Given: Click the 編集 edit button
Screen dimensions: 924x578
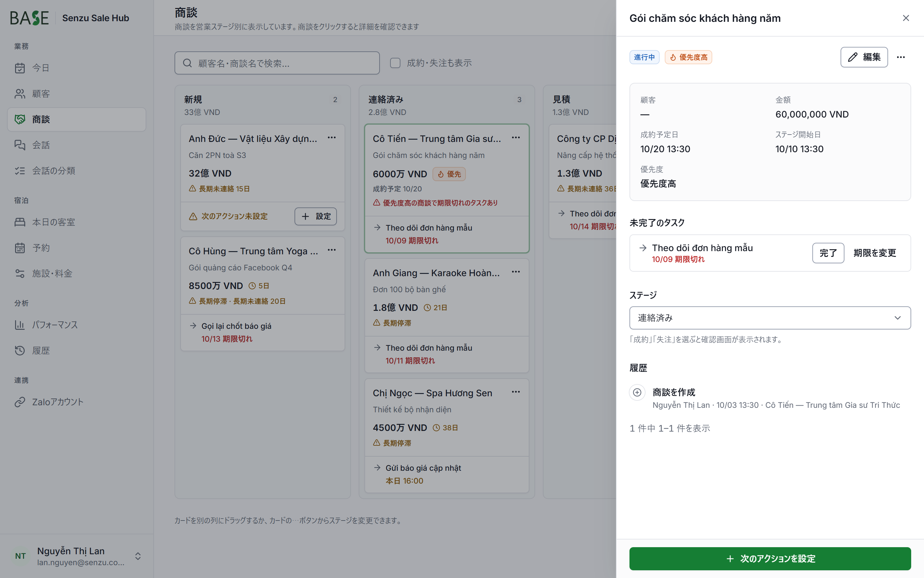Looking at the screenshot, I should (x=864, y=57).
